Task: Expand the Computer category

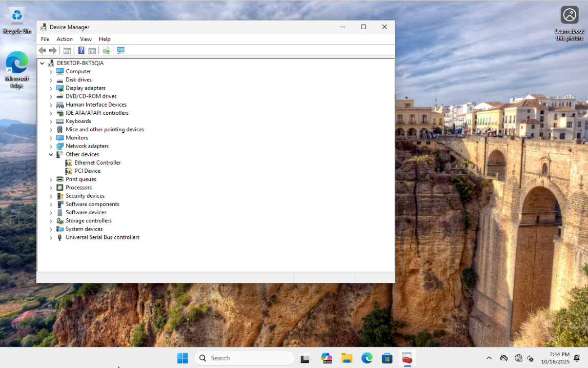Action: (x=51, y=72)
